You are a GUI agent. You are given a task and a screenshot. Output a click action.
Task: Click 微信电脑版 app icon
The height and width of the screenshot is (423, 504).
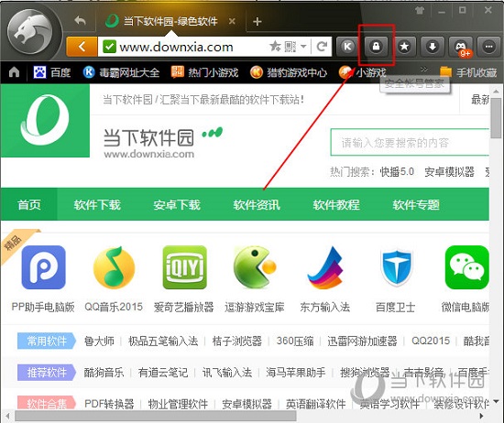click(467, 267)
